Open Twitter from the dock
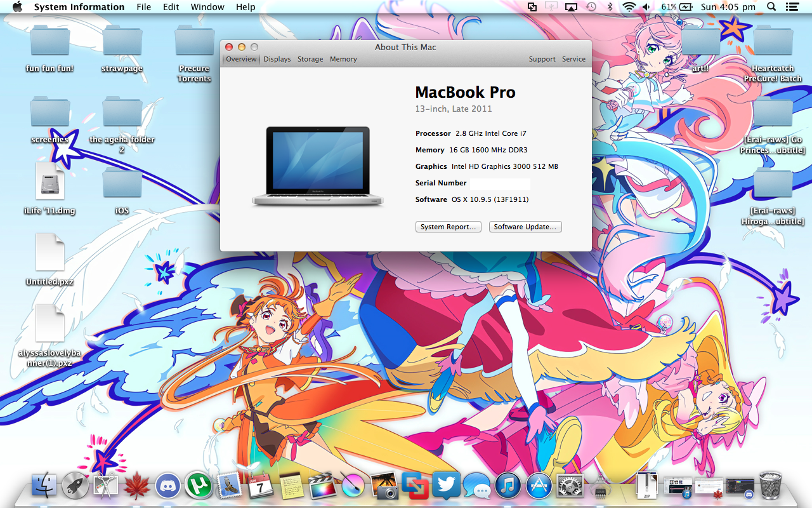Image resolution: width=812 pixels, height=508 pixels. tap(445, 486)
